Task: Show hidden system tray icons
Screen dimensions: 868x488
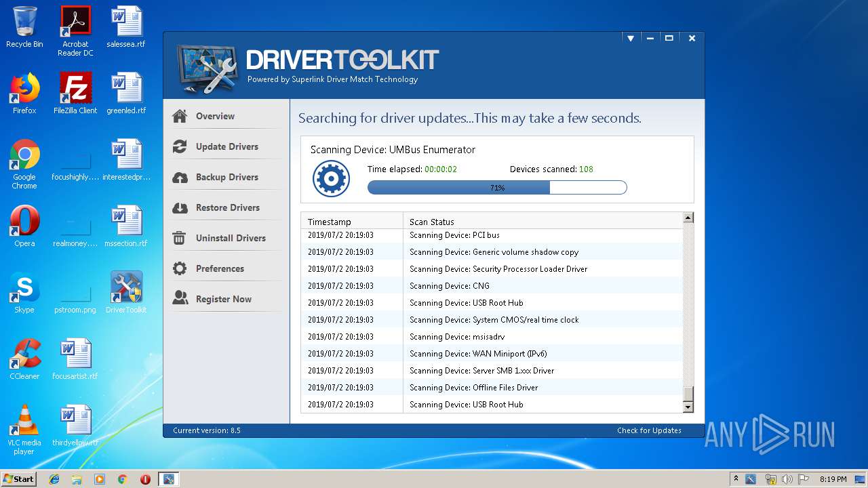Action: (x=736, y=479)
